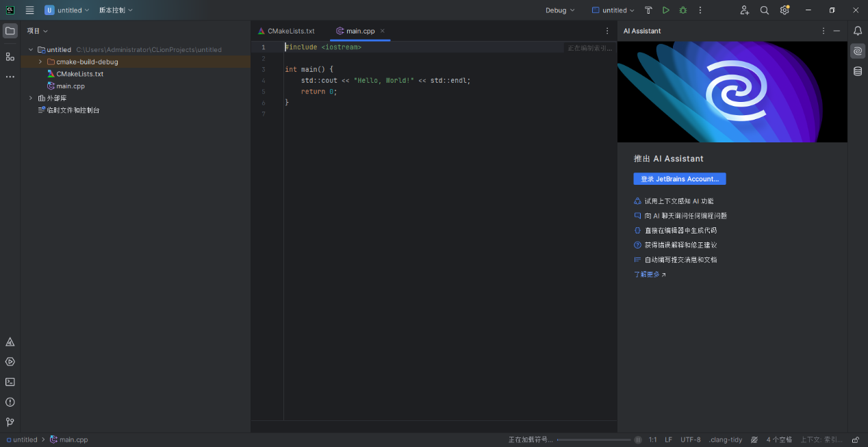Screen dimensions: 868x447
Task: Expand the cmake-build-debug folder
Action: [40, 62]
